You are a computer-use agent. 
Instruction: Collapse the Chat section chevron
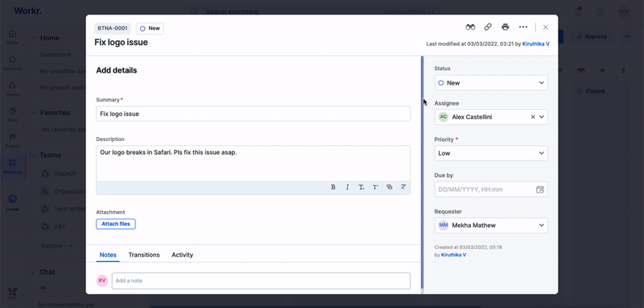(33, 273)
